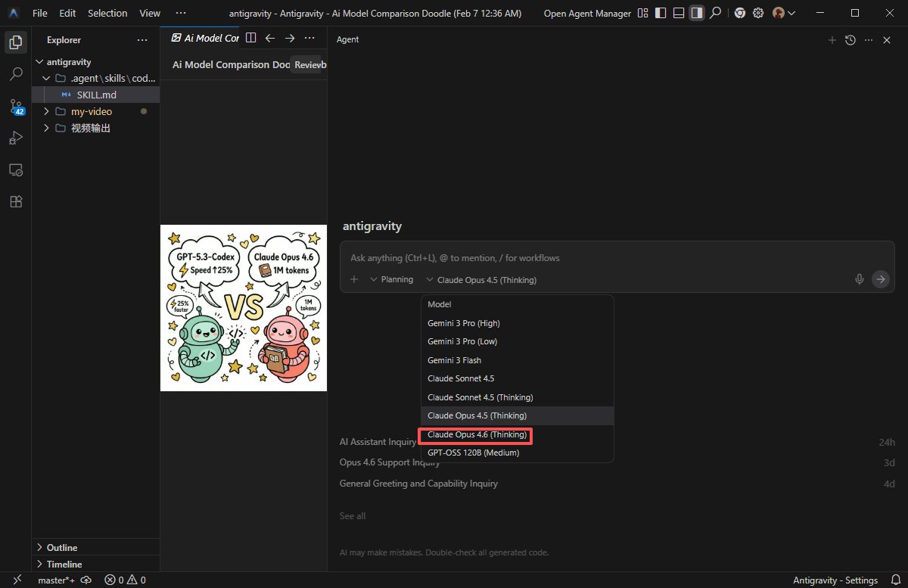Viewport: 908px width, 588px height.
Task: Open the Claude Opus 4.5 model selector
Action: coord(481,280)
